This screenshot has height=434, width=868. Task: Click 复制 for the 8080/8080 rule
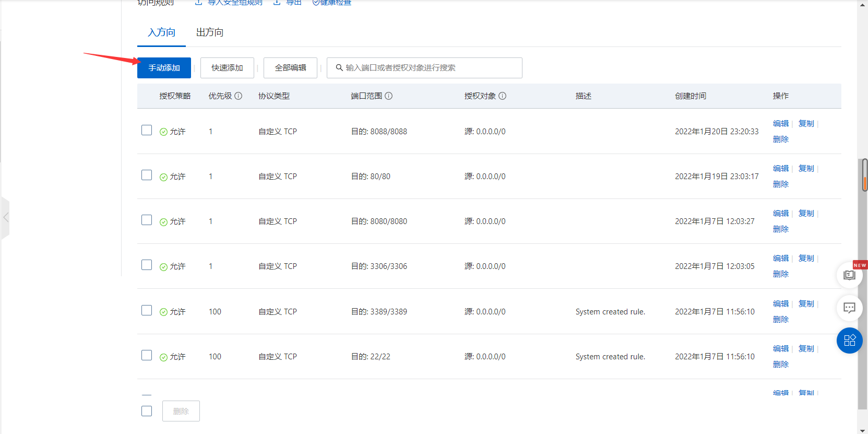pos(806,214)
